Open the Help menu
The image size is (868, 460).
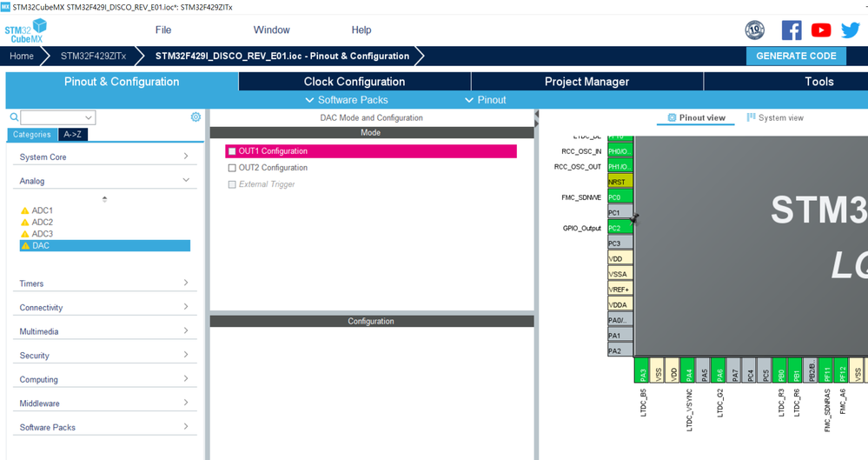tap(361, 30)
